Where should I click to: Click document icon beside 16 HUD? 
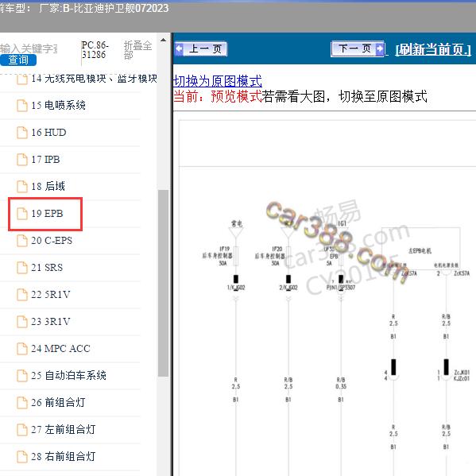(22, 133)
